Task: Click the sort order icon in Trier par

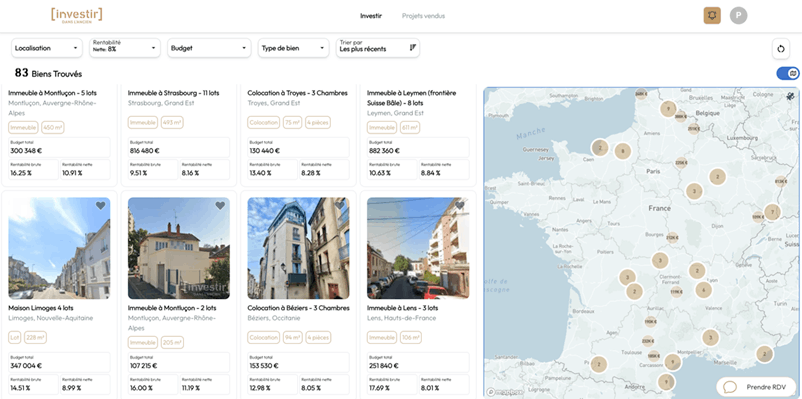Action: (413, 48)
